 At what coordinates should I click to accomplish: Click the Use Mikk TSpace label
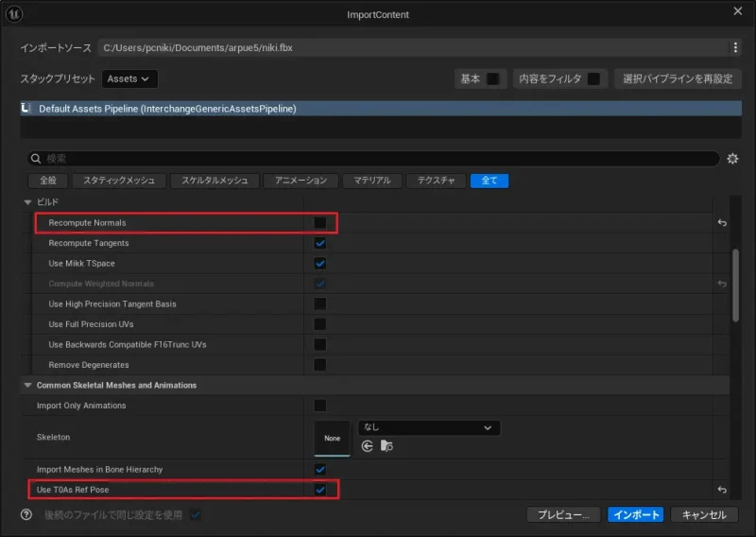click(81, 264)
